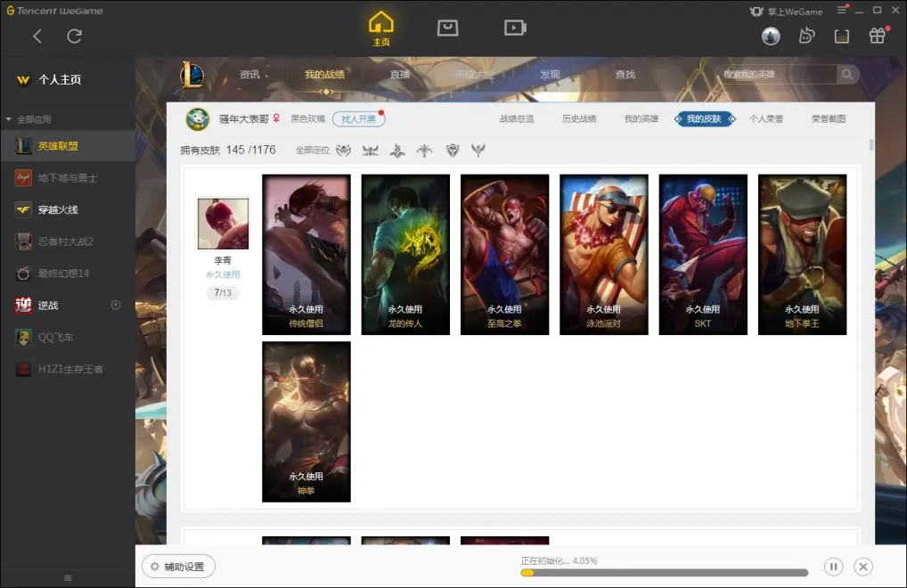Click the initialization progress bar

click(x=664, y=573)
